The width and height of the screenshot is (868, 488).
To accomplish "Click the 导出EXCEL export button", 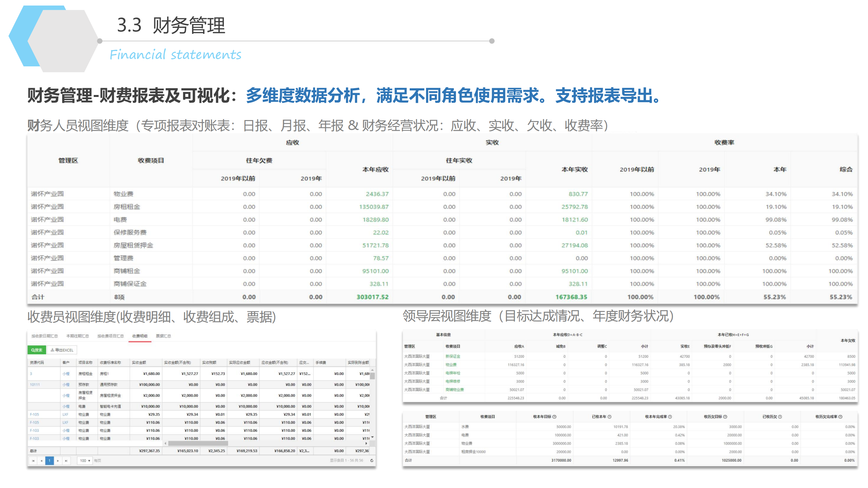I will coord(62,350).
